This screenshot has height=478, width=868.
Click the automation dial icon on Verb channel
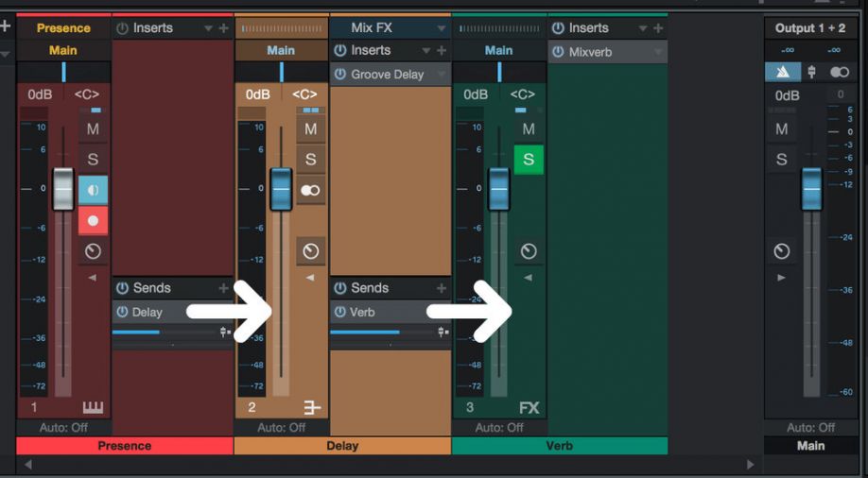tap(529, 251)
